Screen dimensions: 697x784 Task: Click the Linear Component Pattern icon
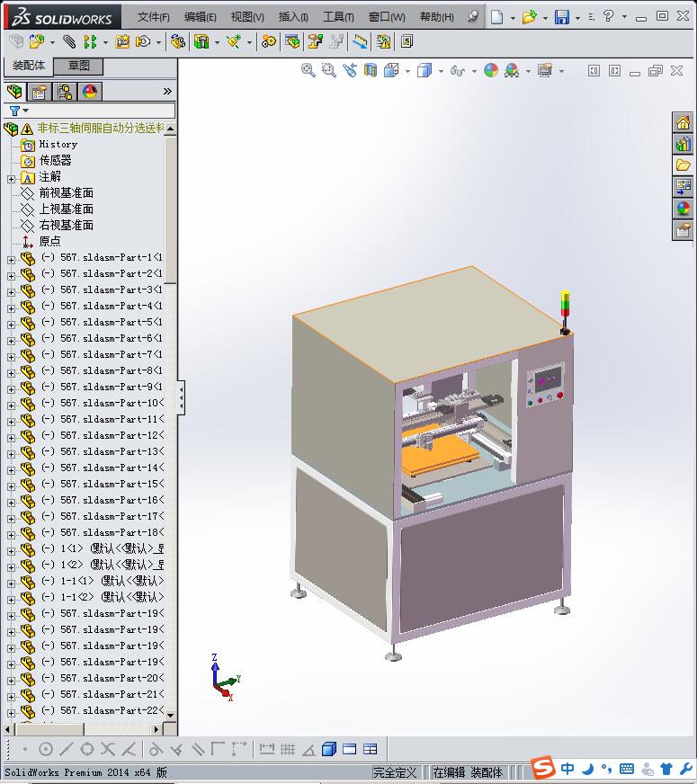[x=90, y=41]
